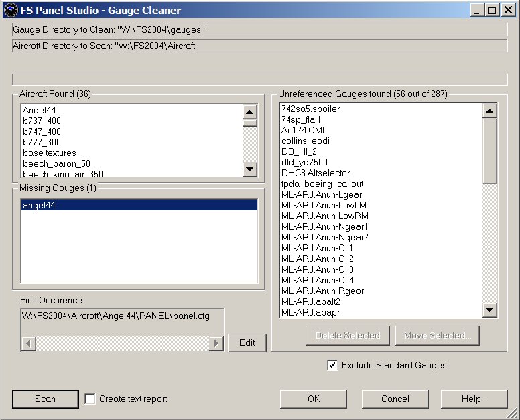Click Gauge Directory to Clean field
Image resolution: width=520 pixels, height=420 pixels.
click(x=260, y=30)
